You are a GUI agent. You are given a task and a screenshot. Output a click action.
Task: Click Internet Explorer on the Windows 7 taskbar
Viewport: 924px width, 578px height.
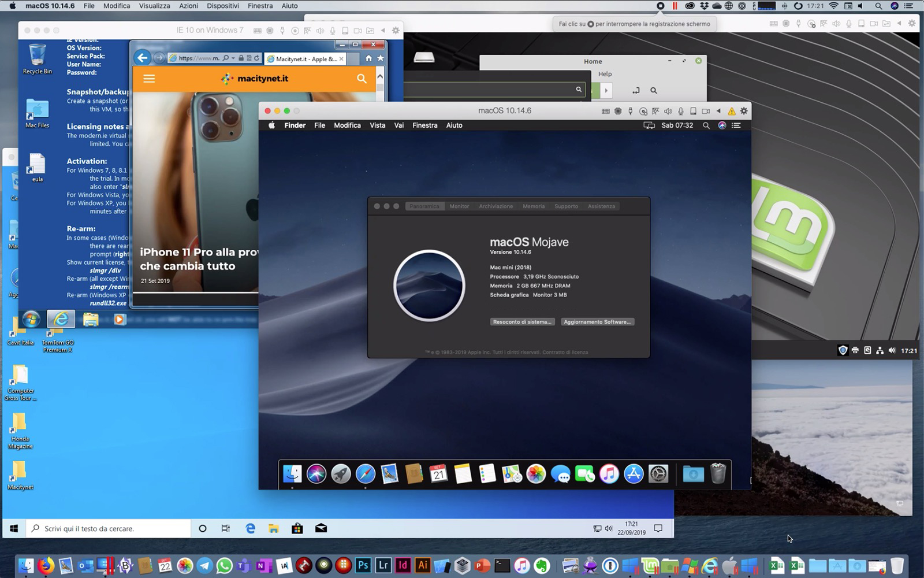coord(61,319)
